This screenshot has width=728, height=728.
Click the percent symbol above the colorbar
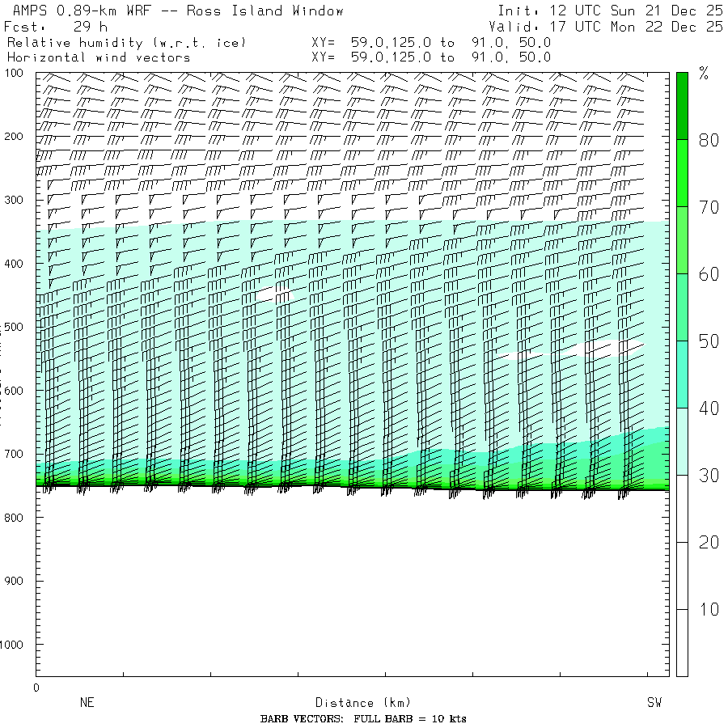pos(704,74)
